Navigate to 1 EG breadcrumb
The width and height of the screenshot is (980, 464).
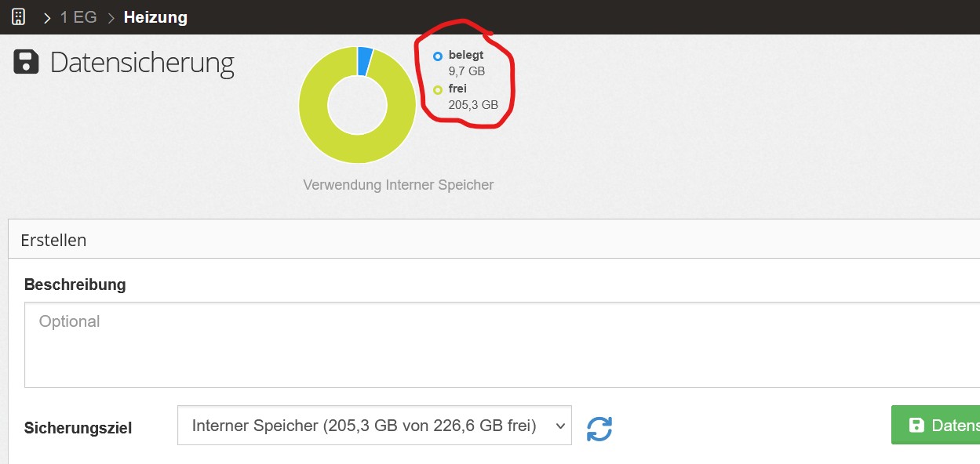tap(78, 17)
